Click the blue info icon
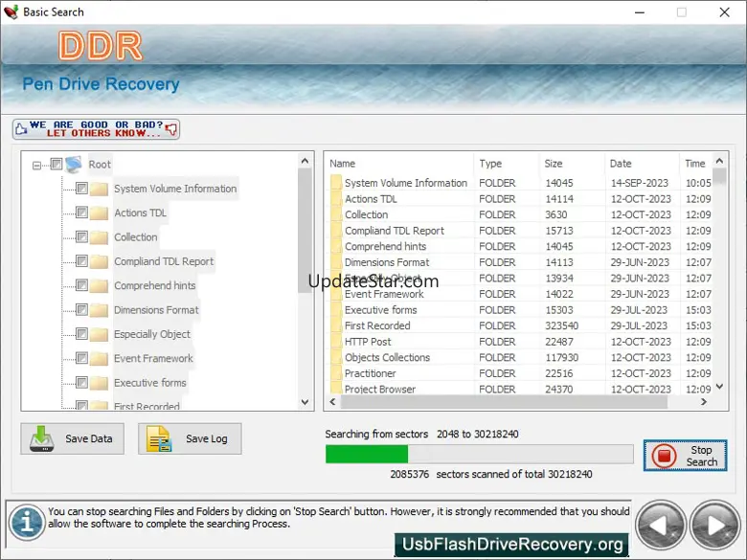747x560 pixels. pyautogui.click(x=27, y=523)
